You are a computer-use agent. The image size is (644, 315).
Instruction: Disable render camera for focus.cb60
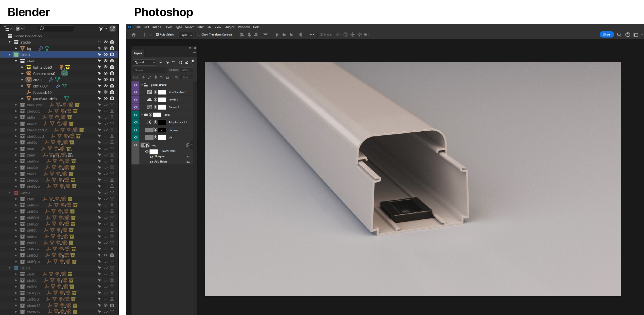coord(112,92)
